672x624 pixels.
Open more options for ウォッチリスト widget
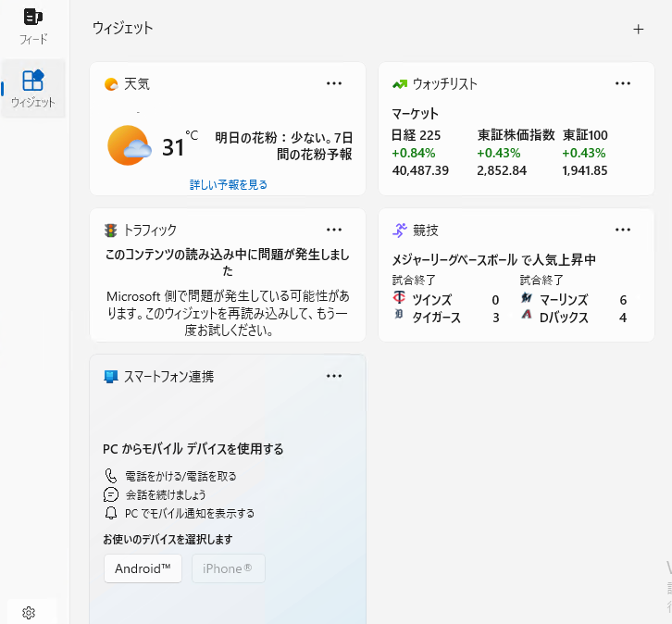coord(623,83)
